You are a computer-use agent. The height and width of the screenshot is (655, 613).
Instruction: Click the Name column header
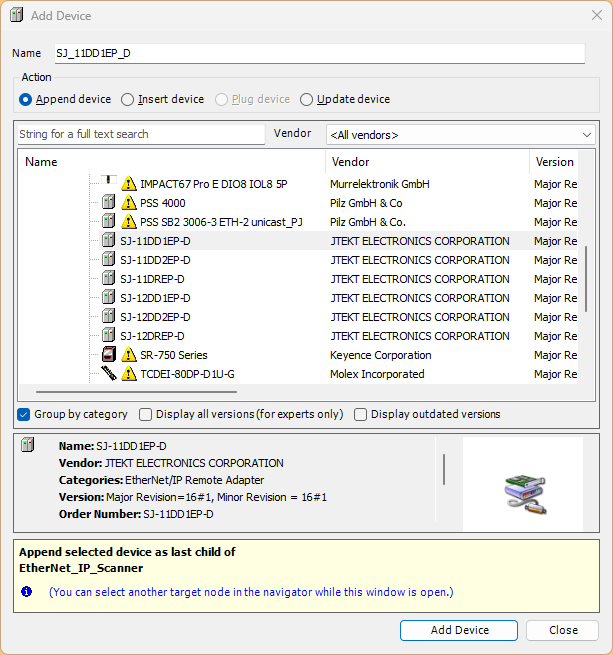coord(172,162)
